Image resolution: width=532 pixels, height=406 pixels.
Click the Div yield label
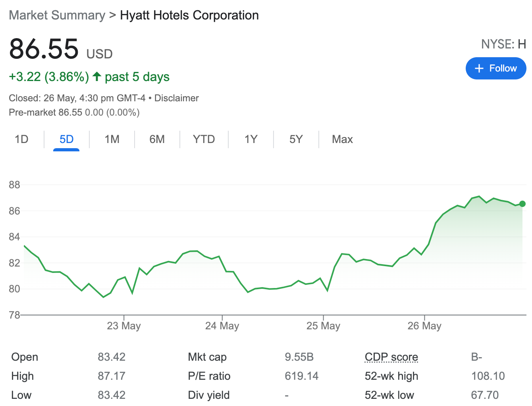(209, 395)
